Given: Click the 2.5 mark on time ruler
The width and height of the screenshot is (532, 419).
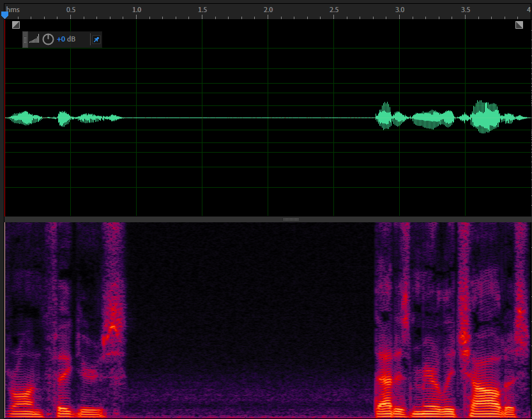Looking at the screenshot, I should click(334, 10).
